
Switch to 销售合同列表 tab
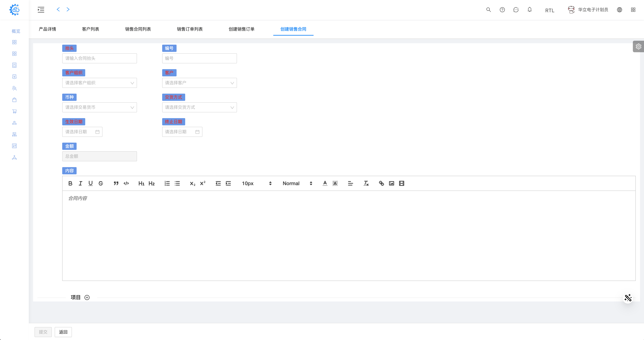[138, 29]
